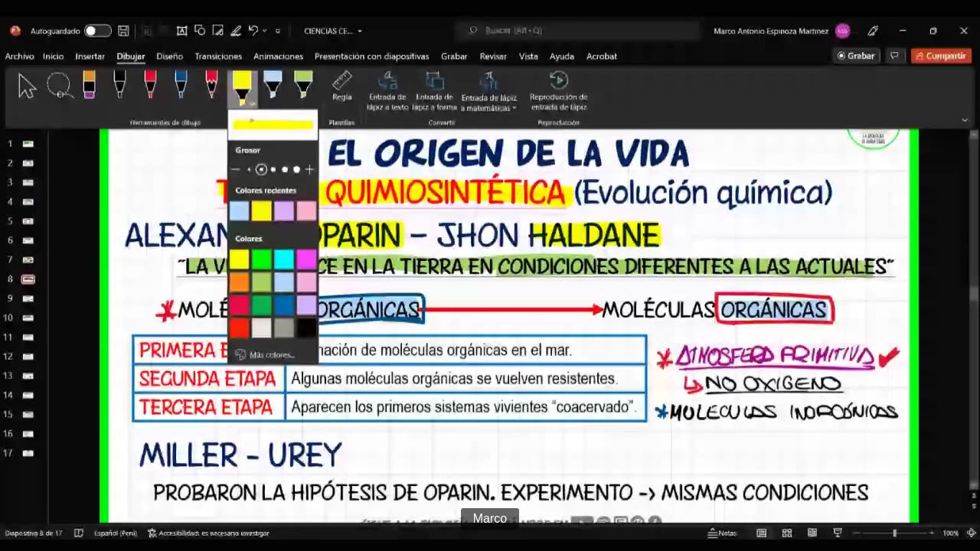
Task: Select the currently ringed thickness dot
Action: click(x=261, y=170)
